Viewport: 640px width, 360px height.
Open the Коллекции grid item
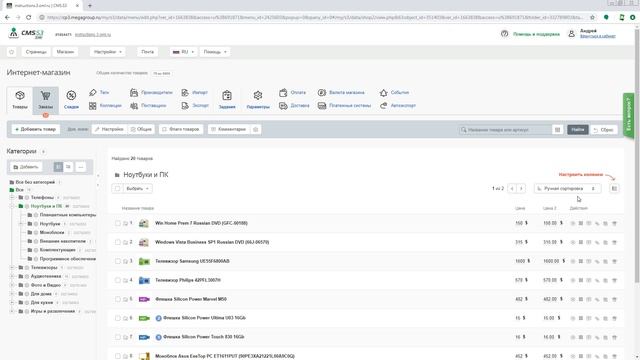click(x=105, y=106)
